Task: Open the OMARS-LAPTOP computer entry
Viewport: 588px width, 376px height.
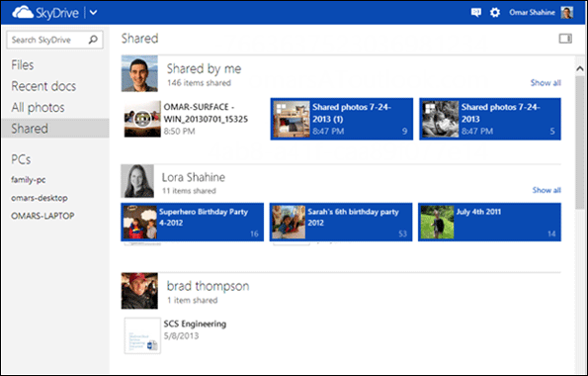Action: 42,216
